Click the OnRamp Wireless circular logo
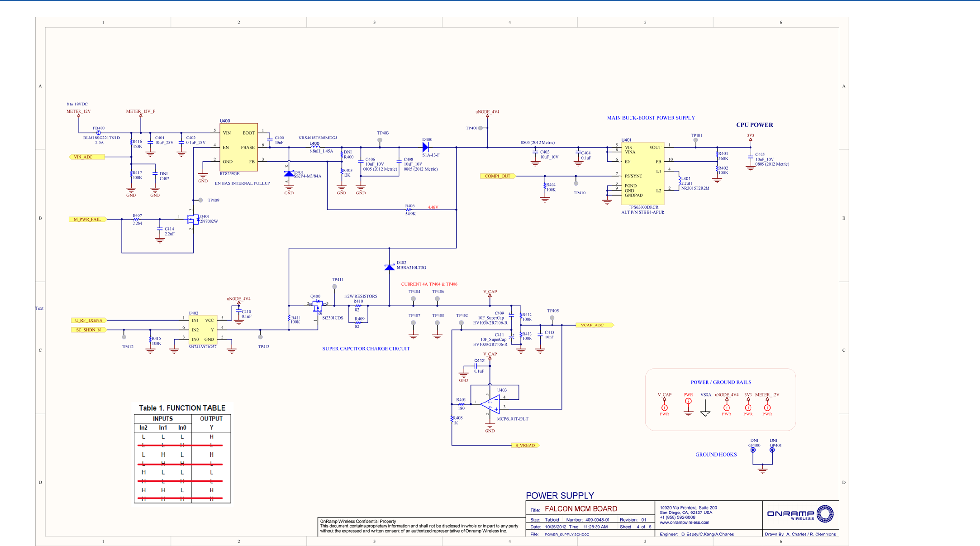 pos(824,514)
